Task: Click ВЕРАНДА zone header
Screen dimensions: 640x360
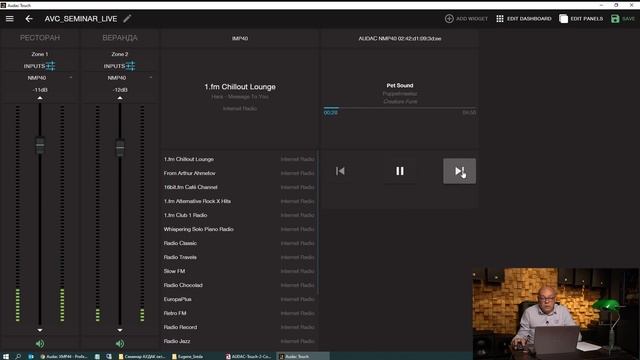Action: click(x=120, y=38)
